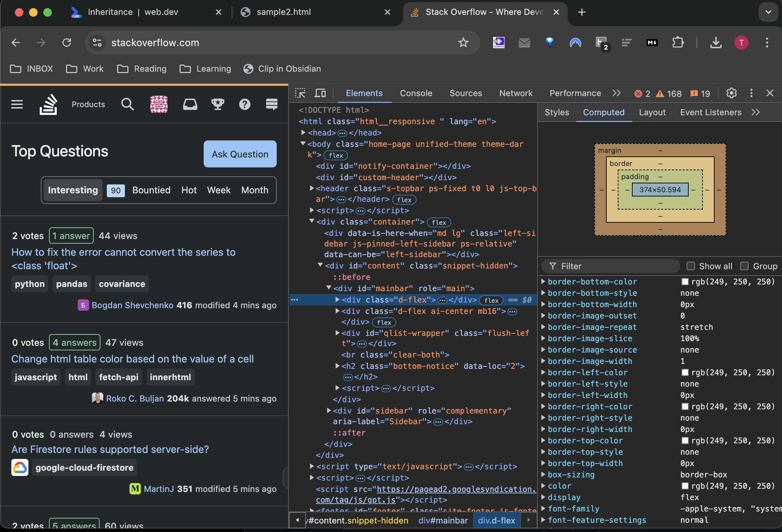Focus the computed styles Filter field

coord(610,266)
